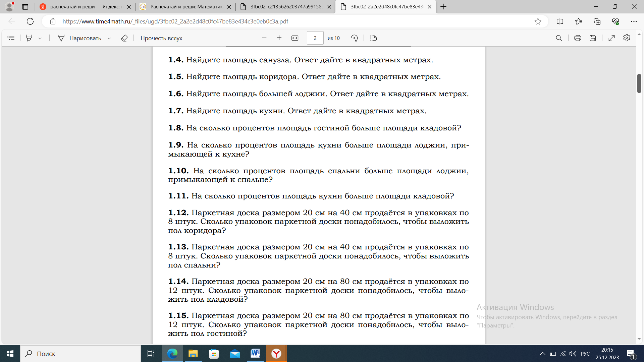
Task: Print the PDF document
Action: point(578,38)
